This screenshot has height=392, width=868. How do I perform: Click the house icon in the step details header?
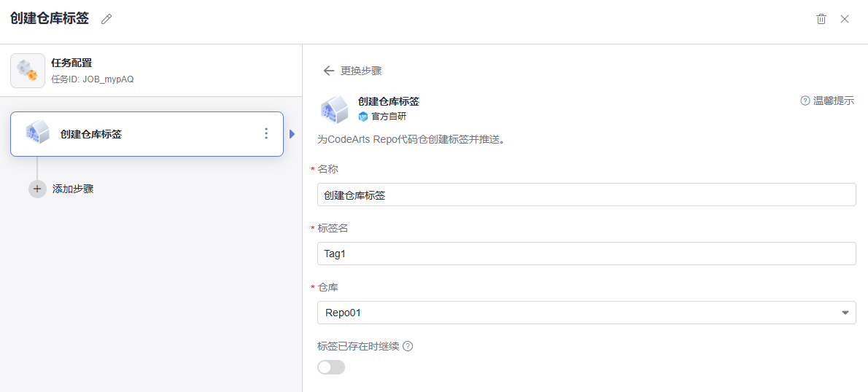335,109
